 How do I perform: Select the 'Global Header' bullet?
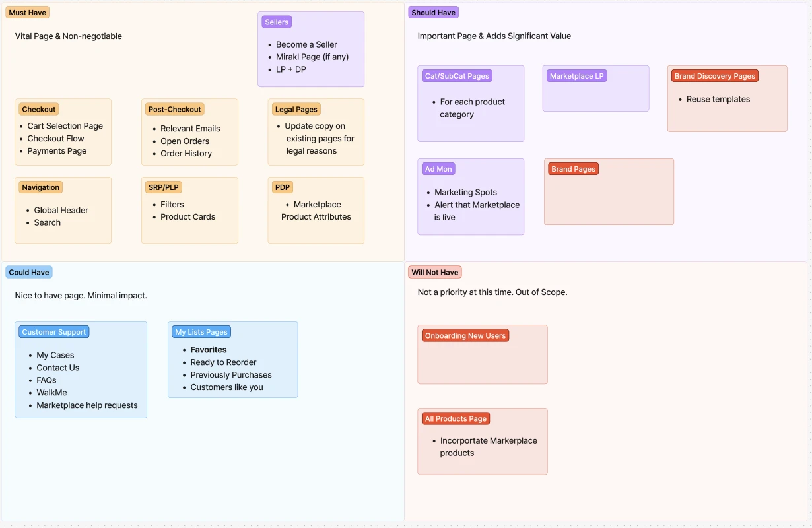click(61, 210)
